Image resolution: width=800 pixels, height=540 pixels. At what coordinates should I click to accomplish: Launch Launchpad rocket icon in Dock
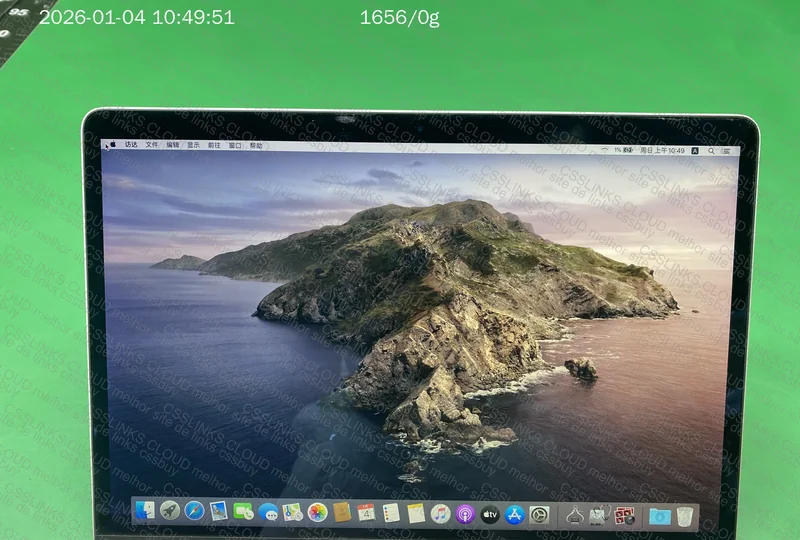(170, 510)
